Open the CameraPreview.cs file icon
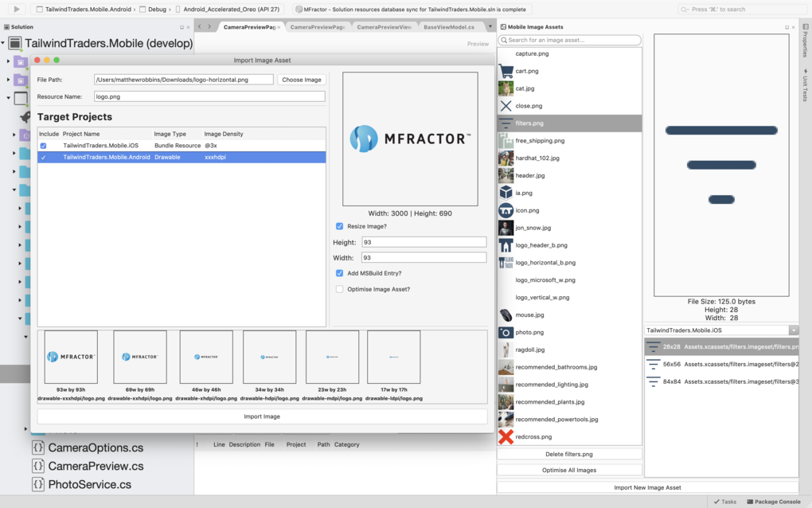The image size is (812, 508). [37, 466]
